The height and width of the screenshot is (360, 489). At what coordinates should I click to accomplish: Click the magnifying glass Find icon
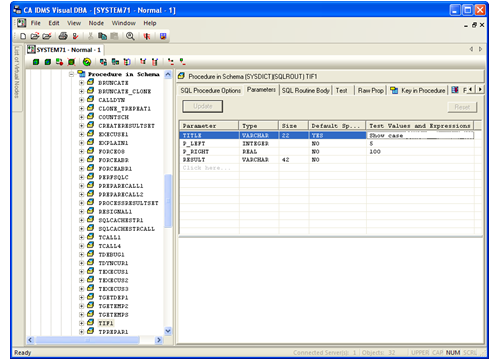(x=130, y=36)
